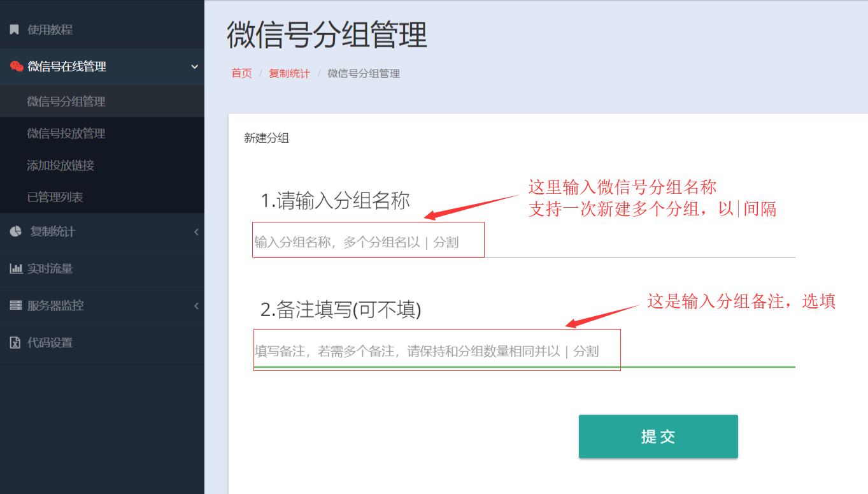868x494 pixels.
Task: Expand the 服务器监控 submenu arrow
Action: point(196,306)
